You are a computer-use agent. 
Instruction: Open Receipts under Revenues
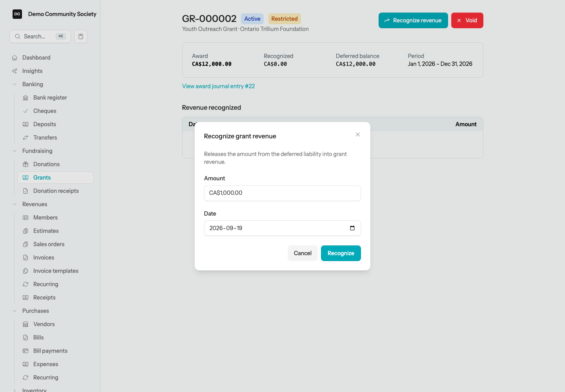(55, 298)
